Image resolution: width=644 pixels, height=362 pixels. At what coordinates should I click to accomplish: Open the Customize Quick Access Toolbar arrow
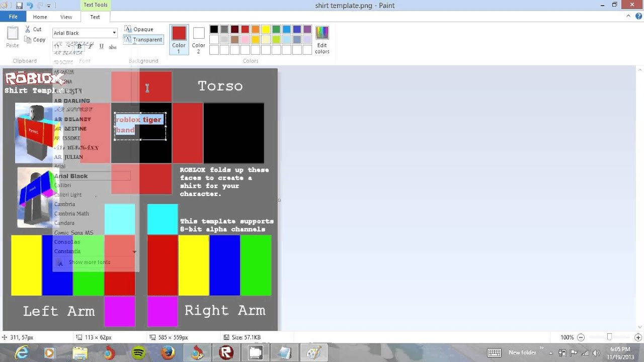click(49, 6)
